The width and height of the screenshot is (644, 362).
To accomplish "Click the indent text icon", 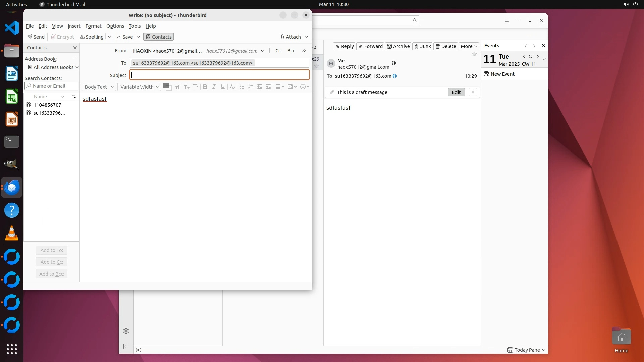I will pos(268,87).
